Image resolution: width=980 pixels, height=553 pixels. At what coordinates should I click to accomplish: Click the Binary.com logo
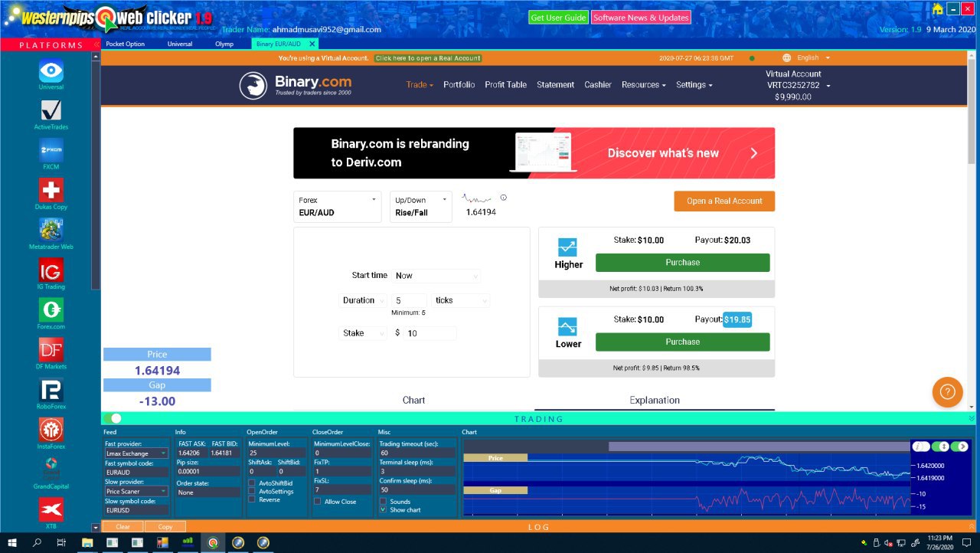pos(295,85)
